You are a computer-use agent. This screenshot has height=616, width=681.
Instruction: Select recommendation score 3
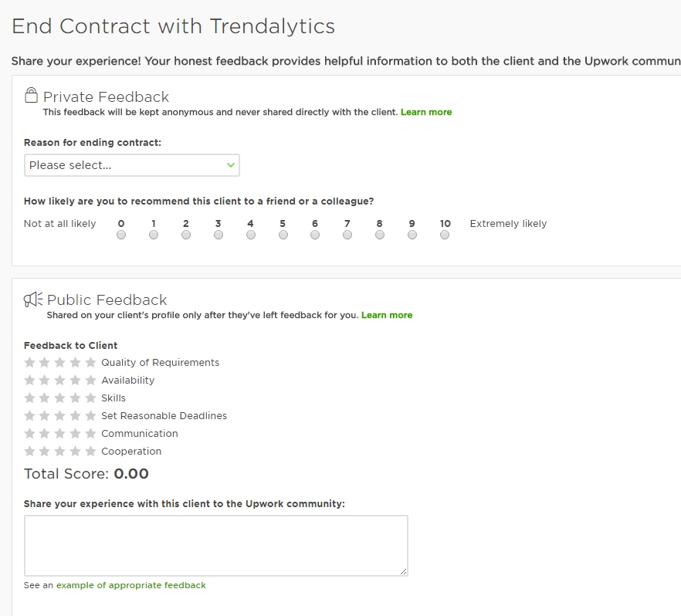click(x=219, y=235)
